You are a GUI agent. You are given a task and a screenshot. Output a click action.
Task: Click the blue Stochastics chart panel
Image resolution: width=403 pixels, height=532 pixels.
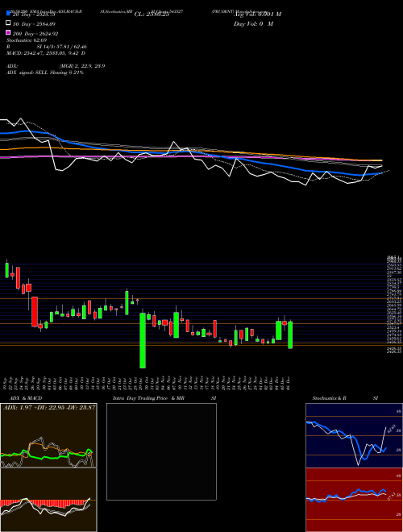tap(354, 435)
